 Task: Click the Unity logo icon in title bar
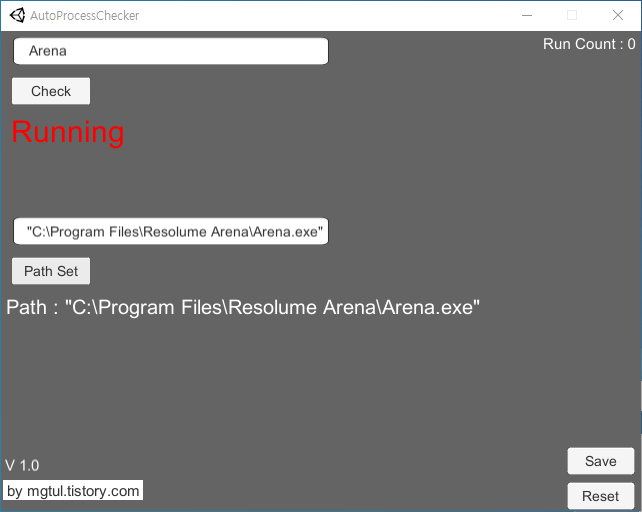pos(17,16)
